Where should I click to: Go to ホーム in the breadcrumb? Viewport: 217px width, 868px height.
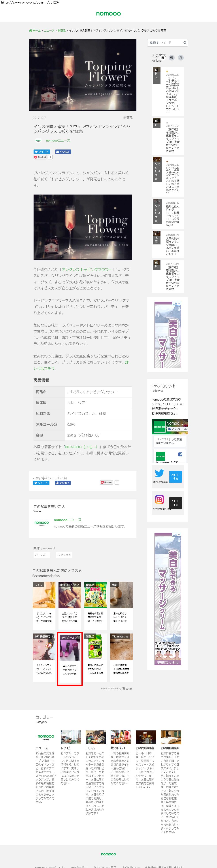36,31
